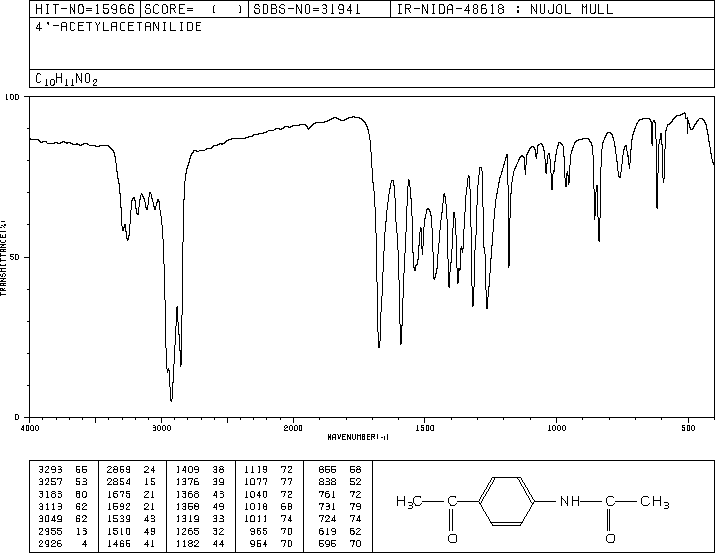Click the 1000 wavenumber axis label

click(x=556, y=428)
